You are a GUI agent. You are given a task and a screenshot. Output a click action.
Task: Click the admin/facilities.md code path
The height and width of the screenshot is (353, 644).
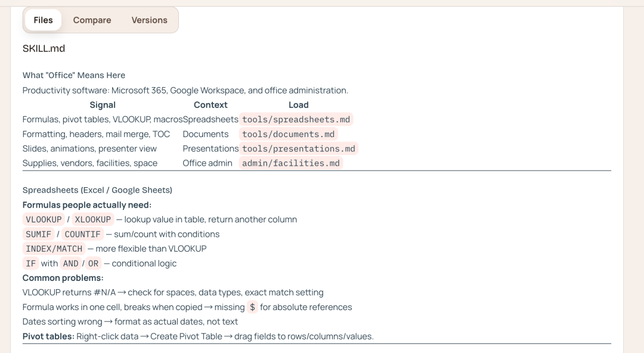pos(290,163)
